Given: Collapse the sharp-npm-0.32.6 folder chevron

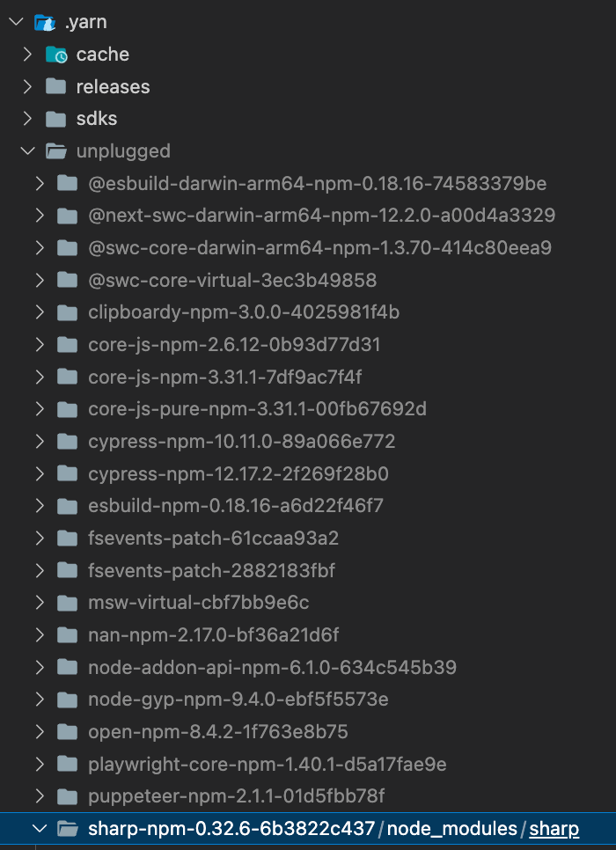Looking at the screenshot, I should pyautogui.click(x=39, y=829).
